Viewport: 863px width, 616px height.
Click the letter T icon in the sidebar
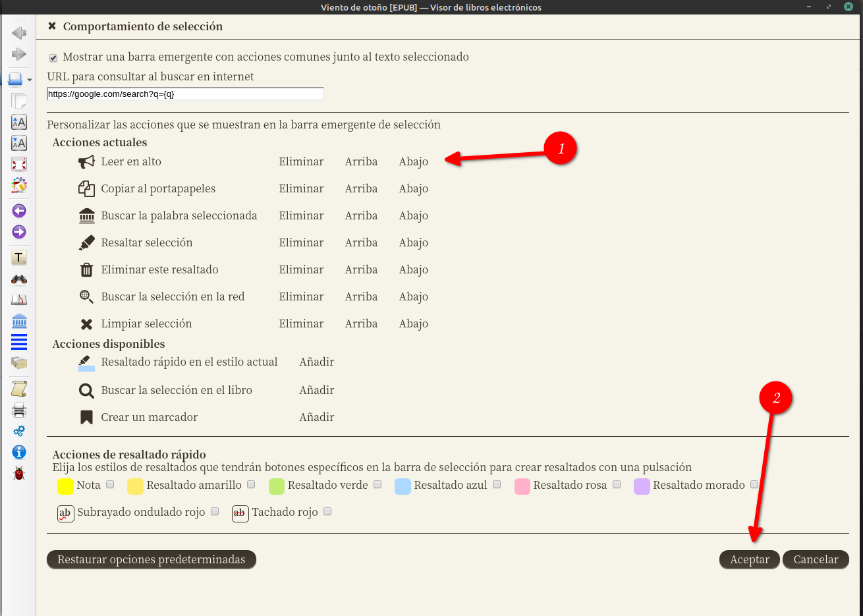[x=19, y=258]
